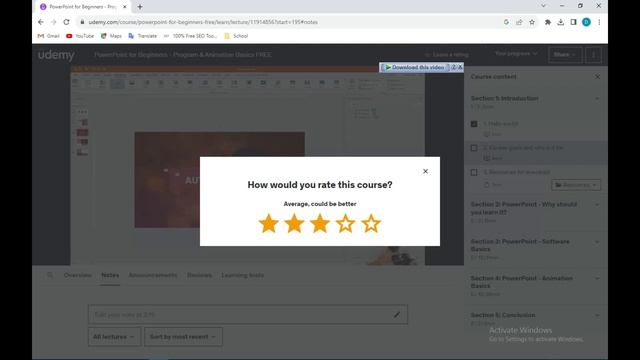Open the Gmail bookmark

(49, 36)
